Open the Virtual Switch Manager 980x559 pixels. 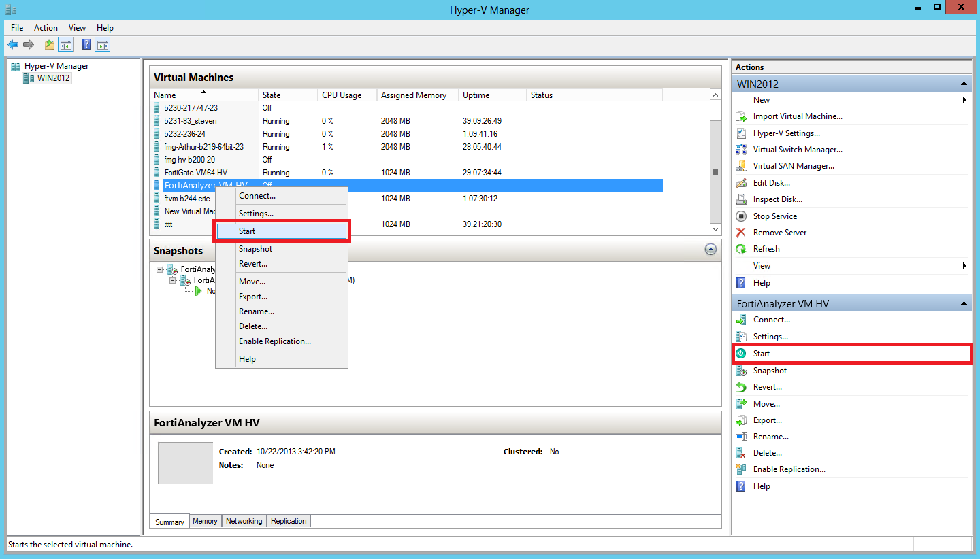[797, 149]
